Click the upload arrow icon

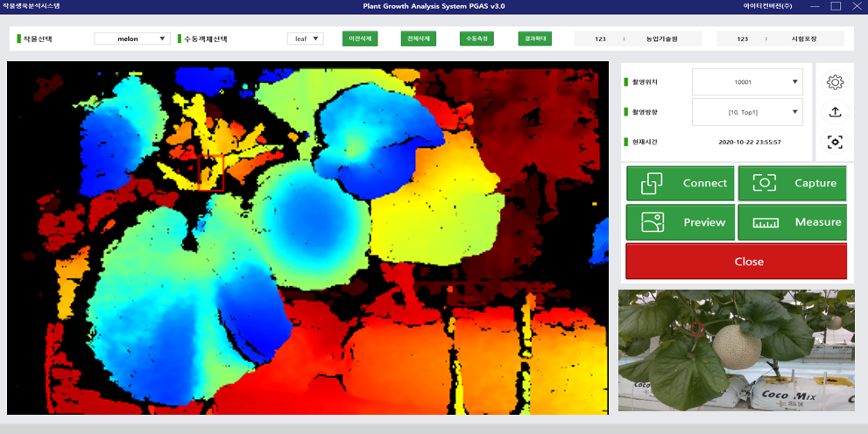835,112
